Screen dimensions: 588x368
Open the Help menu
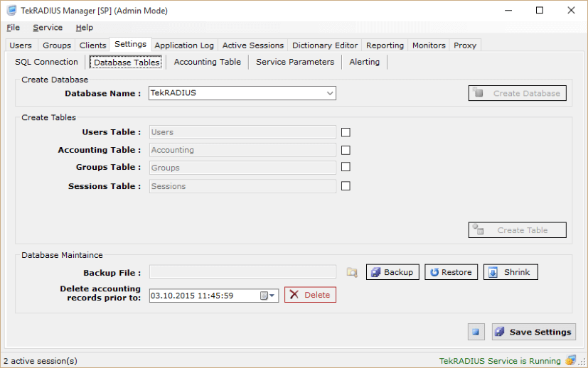pos(85,28)
